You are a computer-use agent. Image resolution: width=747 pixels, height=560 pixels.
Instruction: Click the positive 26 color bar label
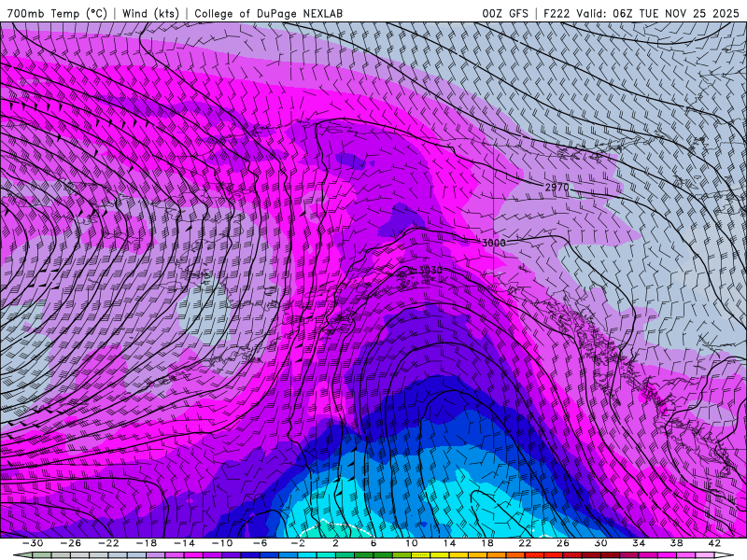coord(563,543)
